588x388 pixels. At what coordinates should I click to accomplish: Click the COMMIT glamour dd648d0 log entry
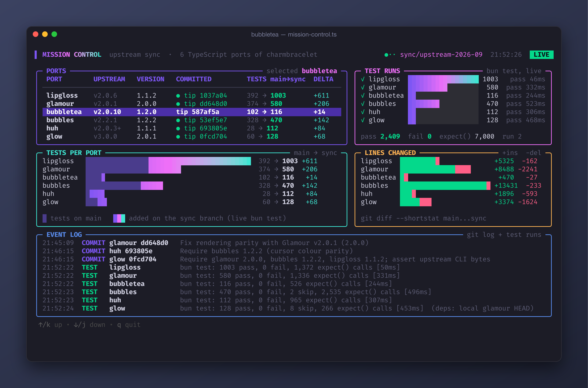click(205, 243)
